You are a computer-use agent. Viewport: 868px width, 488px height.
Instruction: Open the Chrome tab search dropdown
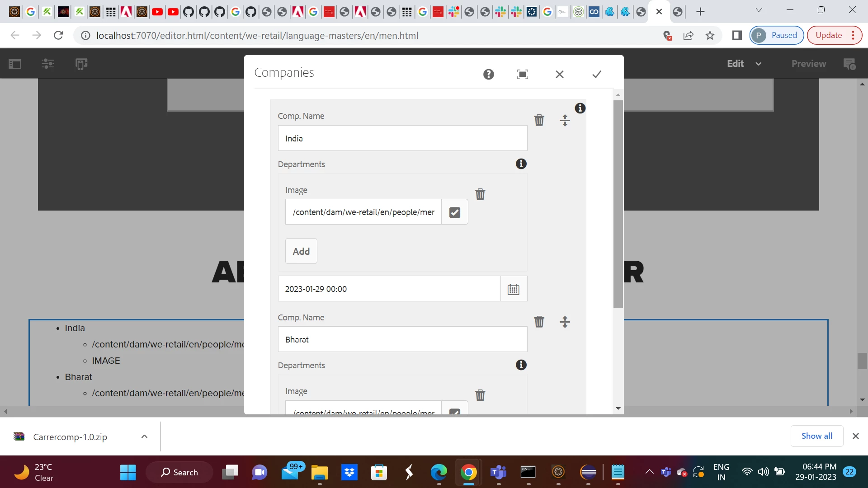point(759,10)
